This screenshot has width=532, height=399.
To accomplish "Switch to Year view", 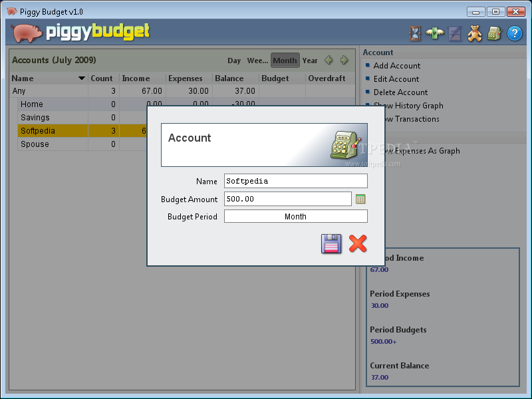I will pos(310,61).
